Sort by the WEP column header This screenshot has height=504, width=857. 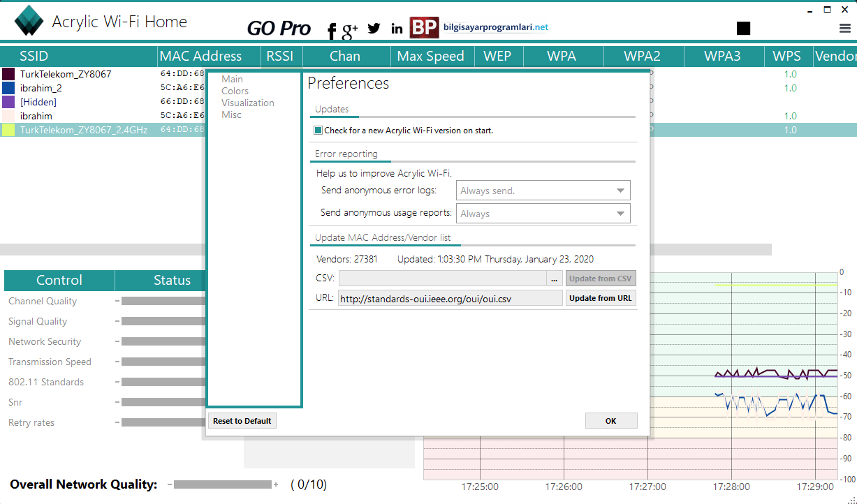pos(497,56)
